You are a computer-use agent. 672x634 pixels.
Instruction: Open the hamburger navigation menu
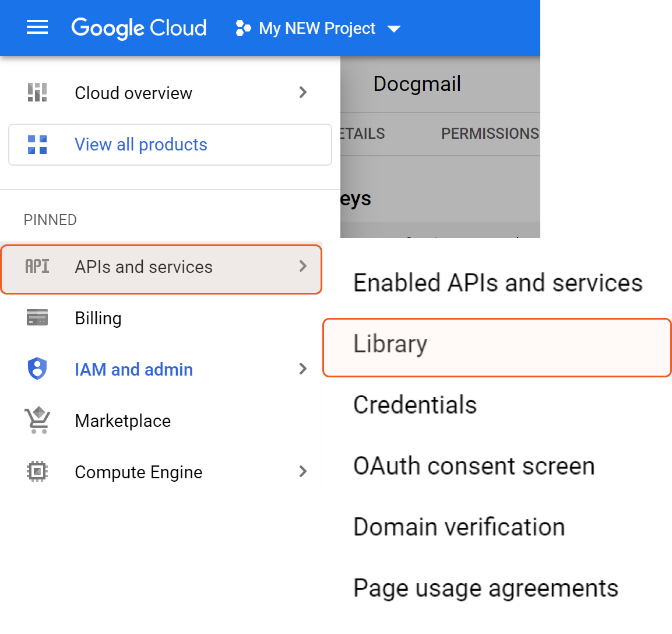point(37,27)
